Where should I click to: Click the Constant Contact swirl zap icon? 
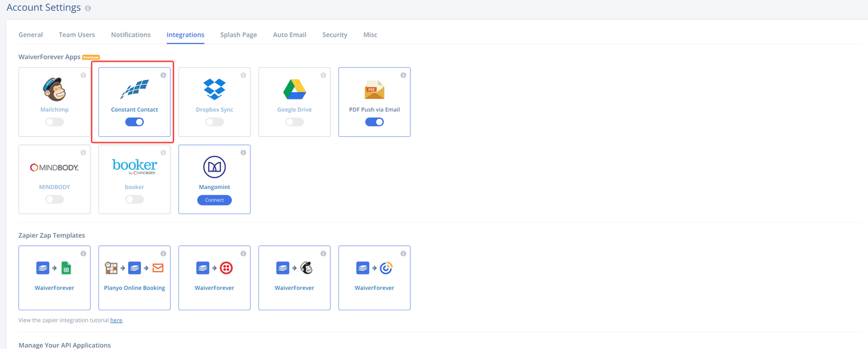pyautogui.click(x=386, y=268)
